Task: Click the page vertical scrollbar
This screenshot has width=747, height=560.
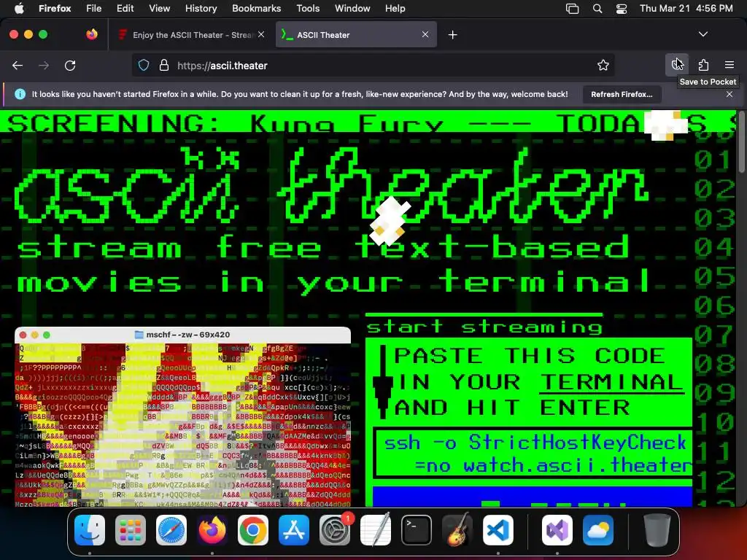Action: pyautogui.click(x=742, y=143)
